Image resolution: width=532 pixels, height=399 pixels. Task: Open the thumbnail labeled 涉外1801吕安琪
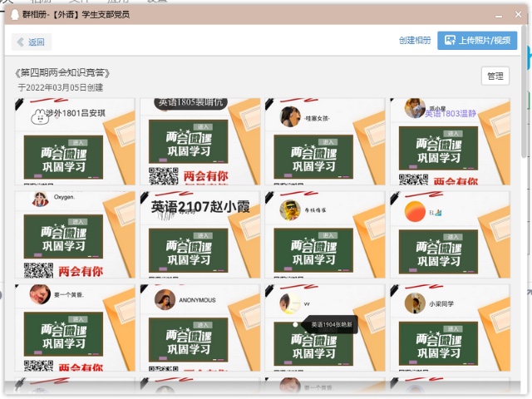(x=75, y=141)
